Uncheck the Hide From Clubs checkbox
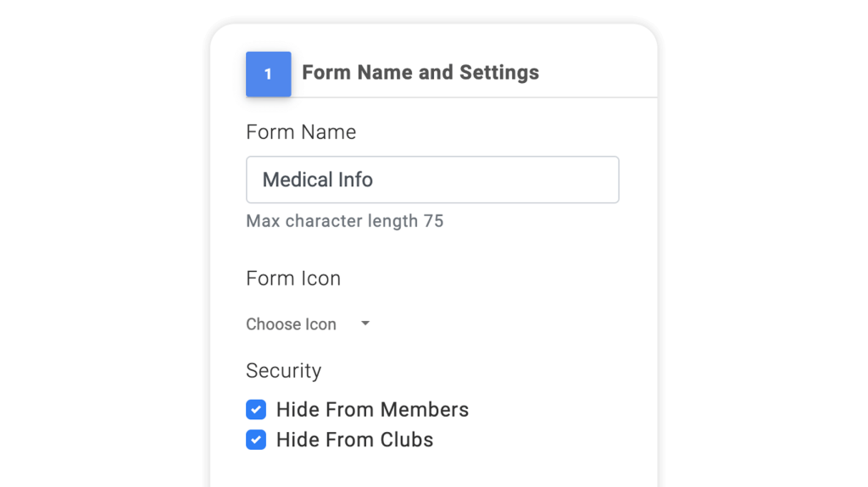The height and width of the screenshot is (487, 868). tap(256, 440)
